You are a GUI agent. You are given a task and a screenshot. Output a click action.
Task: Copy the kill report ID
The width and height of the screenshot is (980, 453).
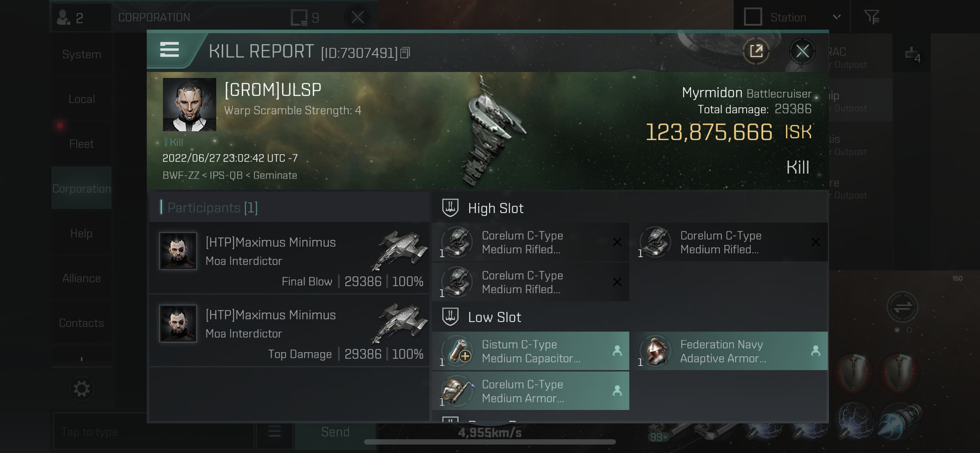coord(405,53)
